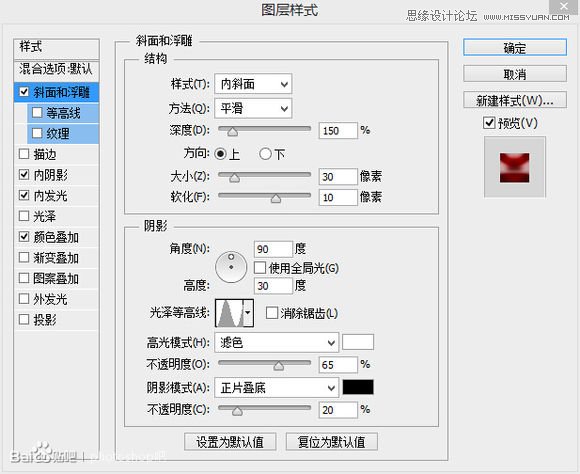Viewport: 580px width, 474px height.
Task: Click highlight opacity field showing 65
Action: (338, 365)
